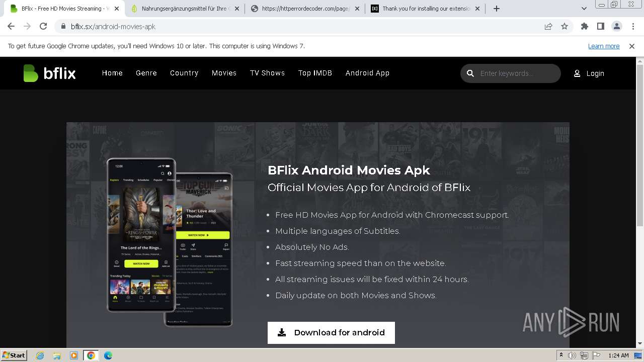Switch to the httperrordecoder.com tab

(x=305, y=9)
